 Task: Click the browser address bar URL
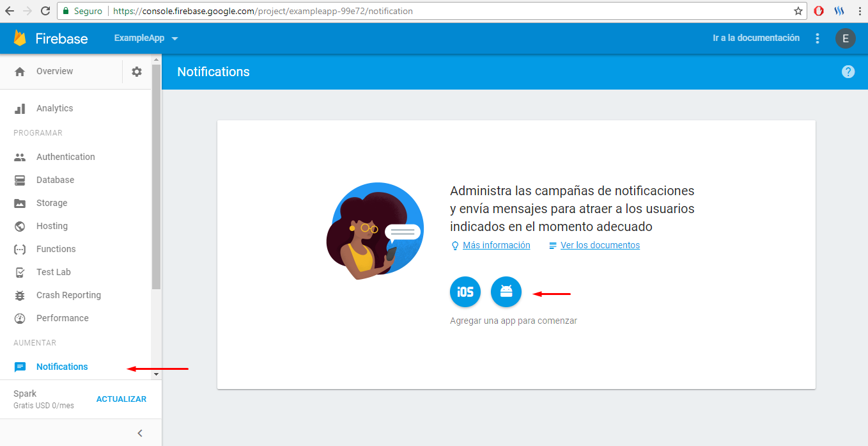[x=263, y=12]
